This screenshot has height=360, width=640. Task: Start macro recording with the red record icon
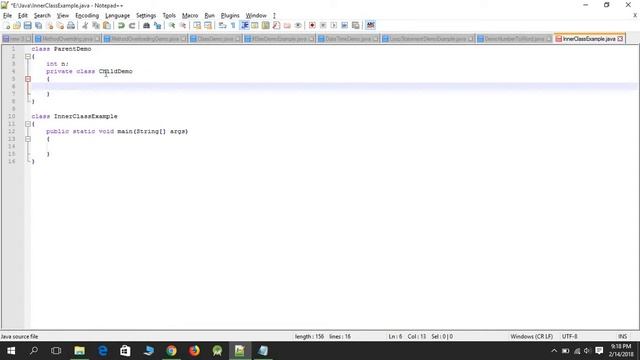pyautogui.click(x=312, y=25)
